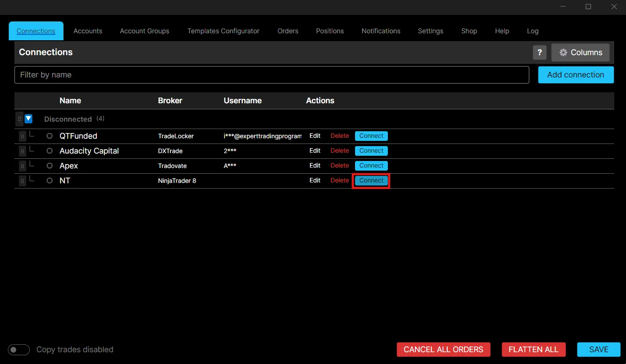Open the Columns configuration button
Image resolution: width=626 pixels, height=364 pixels.
click(x=580, y=52)
